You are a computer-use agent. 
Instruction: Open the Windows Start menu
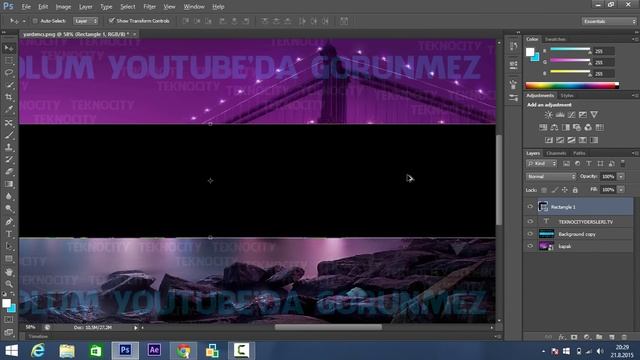coord(11,350)
